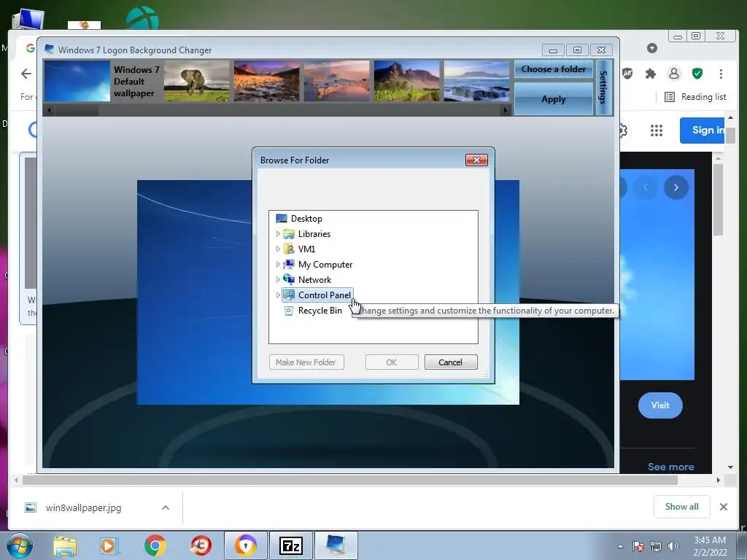Click Choose a folder button
This screenshot has width=747, height=560.
pos(554,69)
